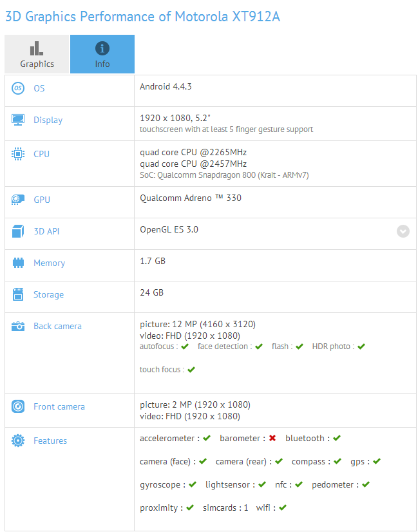Viewport: 418px width, 532px height.
Task: Click the camera (face) green checkmark
Action: click(x=203, y=461)
